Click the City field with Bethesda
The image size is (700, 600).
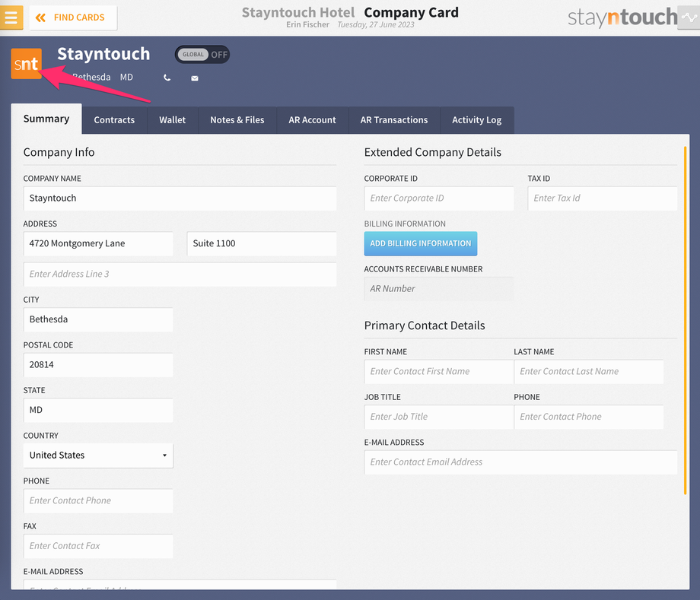tap(98, 319)
